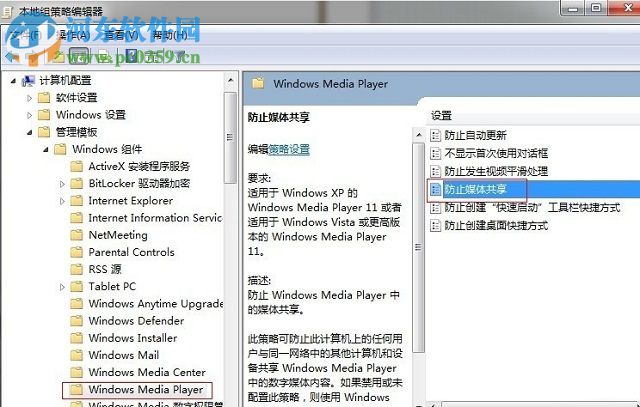Click the Back arrow toolbar icon
Image resolution: width=640 pixels, height=407 pixels.
tap(12, 56)
